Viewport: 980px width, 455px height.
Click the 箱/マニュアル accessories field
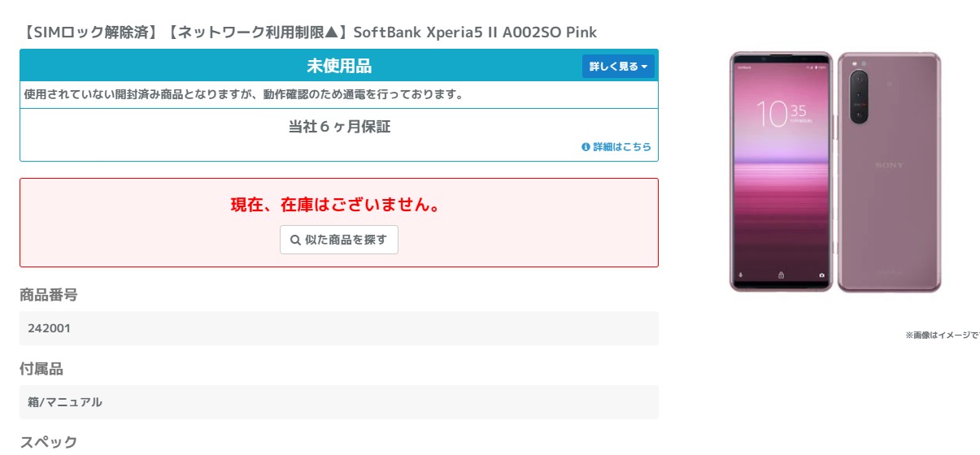coord(339,402)
